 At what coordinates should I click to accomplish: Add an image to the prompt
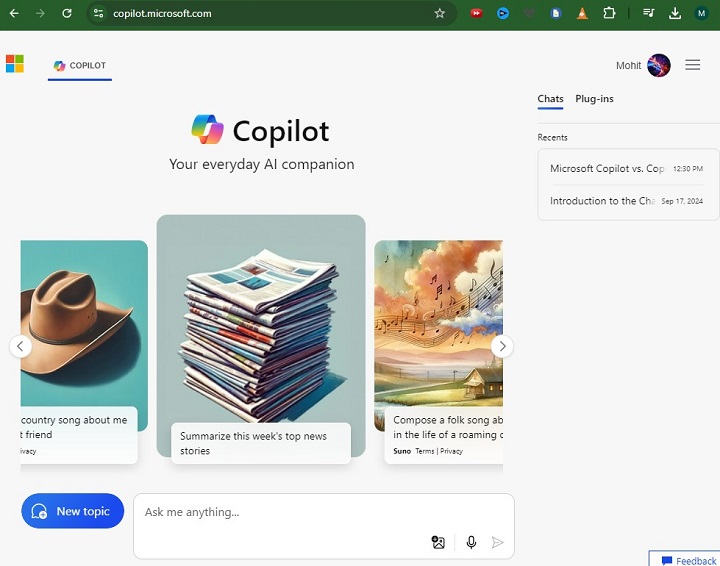pyautogui.click(x=438, y=542)
